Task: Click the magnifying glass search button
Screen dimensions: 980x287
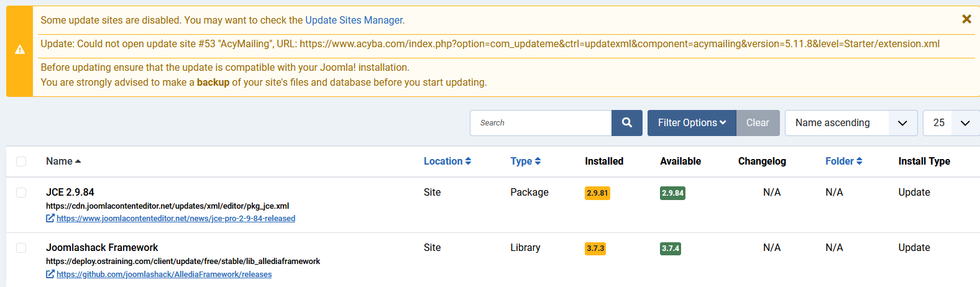Action: [x=626, y=123]
